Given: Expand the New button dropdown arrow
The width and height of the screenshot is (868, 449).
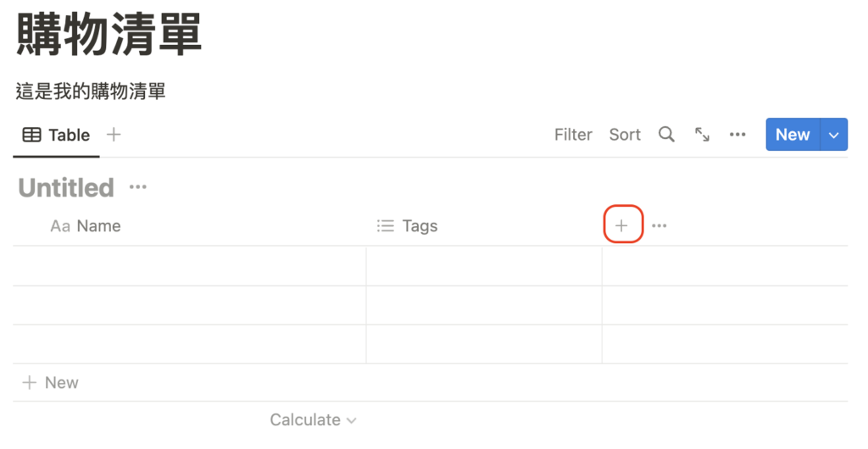Looking at the screenshot, I should pyautogui.click(x=834, y=135).
